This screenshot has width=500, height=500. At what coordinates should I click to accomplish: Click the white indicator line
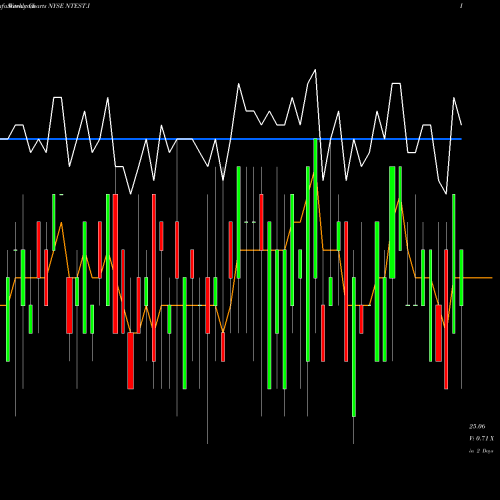click(x=231, y=132)
